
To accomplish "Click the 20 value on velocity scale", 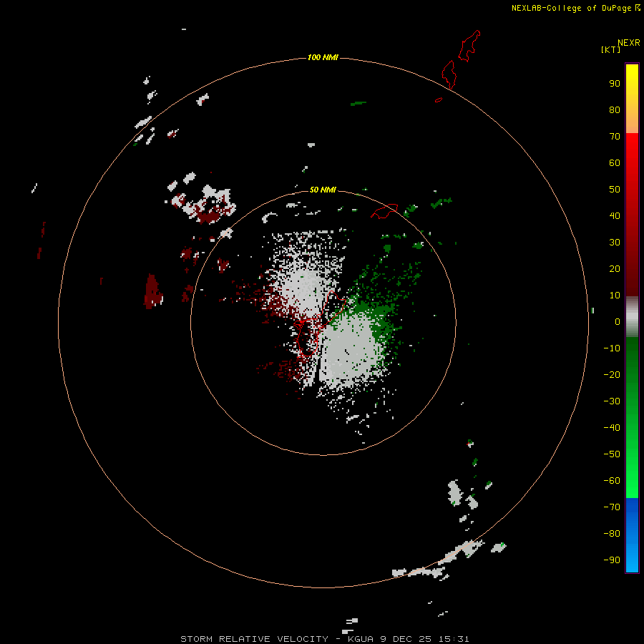I will point(615,269).
